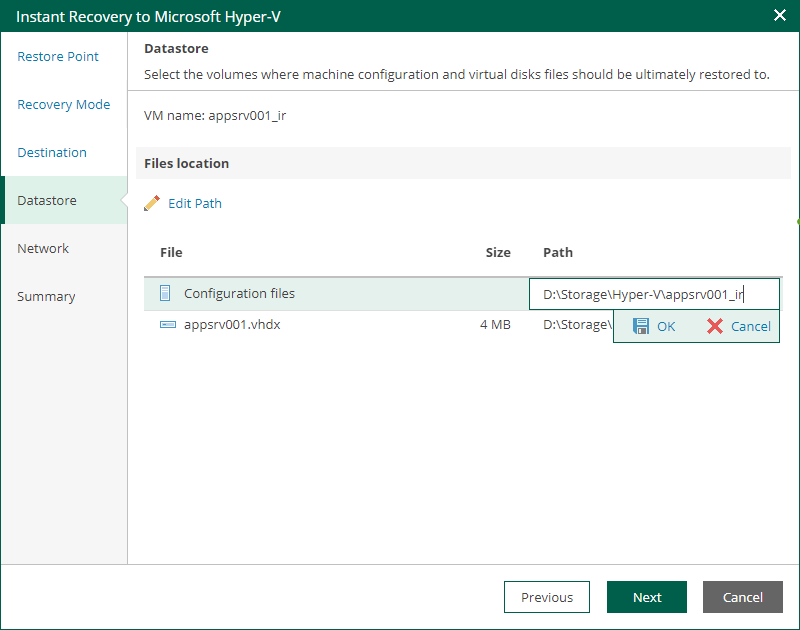This screenshot has height=630, width=800.
Task: Select the Restore Point wizard step
Action: pyautogui.click(x=58, y=57)
